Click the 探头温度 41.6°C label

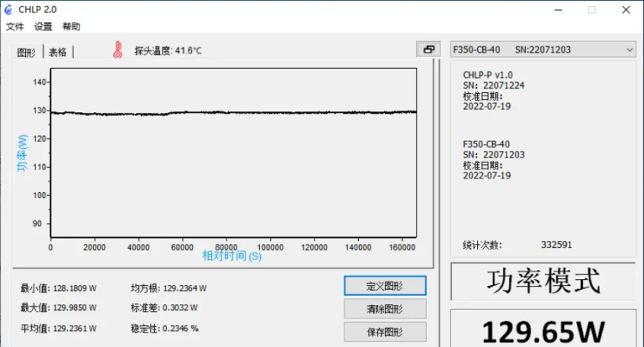(168, 50)
